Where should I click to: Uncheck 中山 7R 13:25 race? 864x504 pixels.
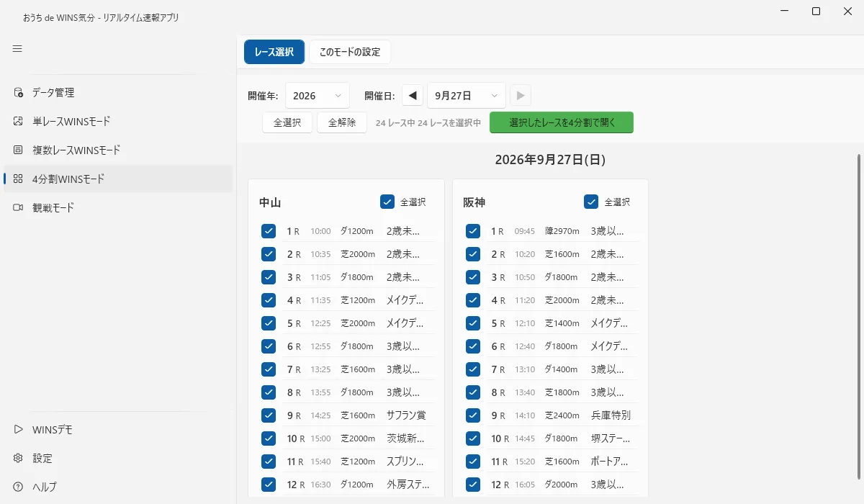point(269,369)
